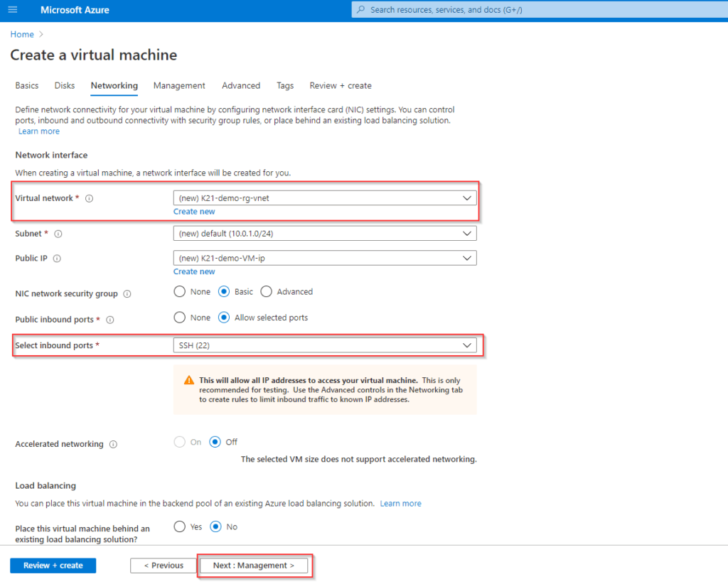
Task: Click the info icon beside Public inbound ports
Action: [x=109, y=320]
